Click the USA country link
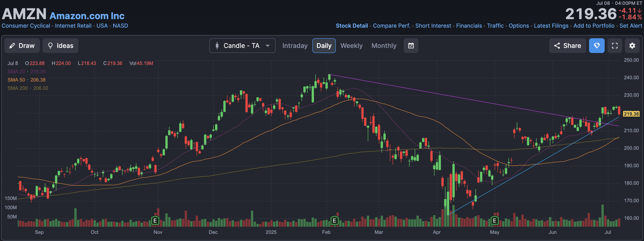644x241 pixels. point(102,26)
